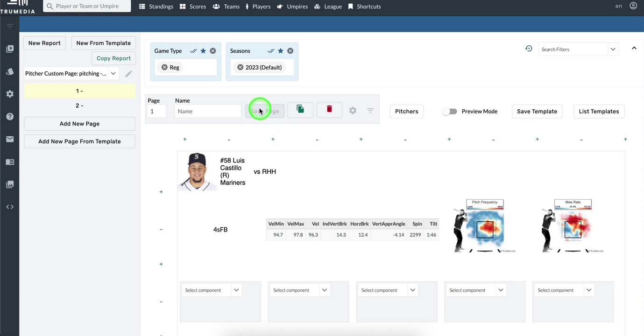Remove the Seasons filter card
Screen dimensions: 644x336
[x=290, y=51]
